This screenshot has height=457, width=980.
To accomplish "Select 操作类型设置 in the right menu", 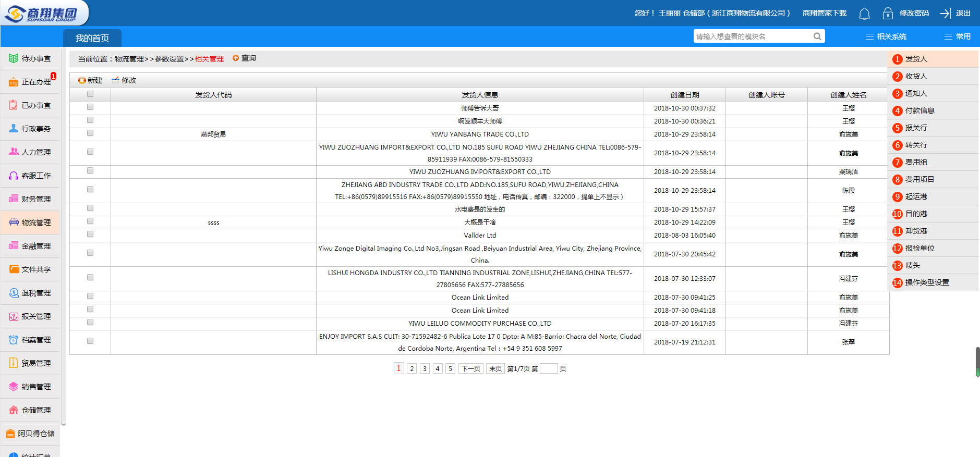I will [x=933, y=282].
